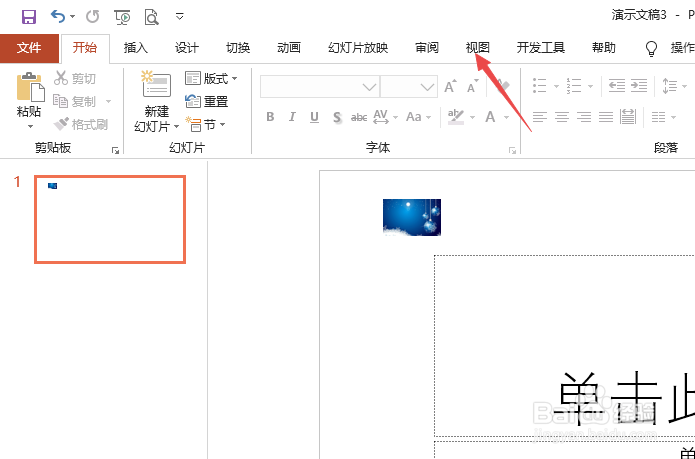The image size is (695, 459).
Task: Open the 动画 tab
Action: tap(289, 48)
